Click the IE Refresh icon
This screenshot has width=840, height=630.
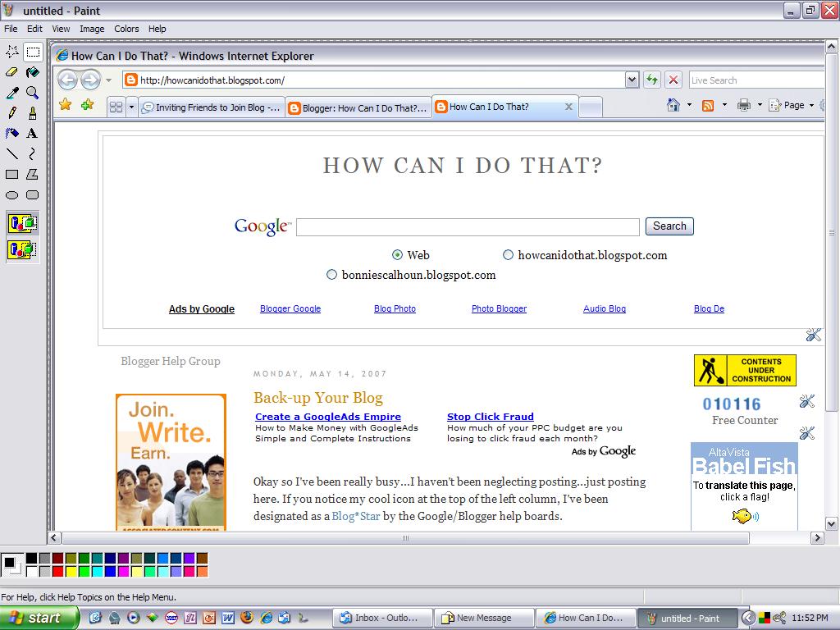[x=651, y=80]
